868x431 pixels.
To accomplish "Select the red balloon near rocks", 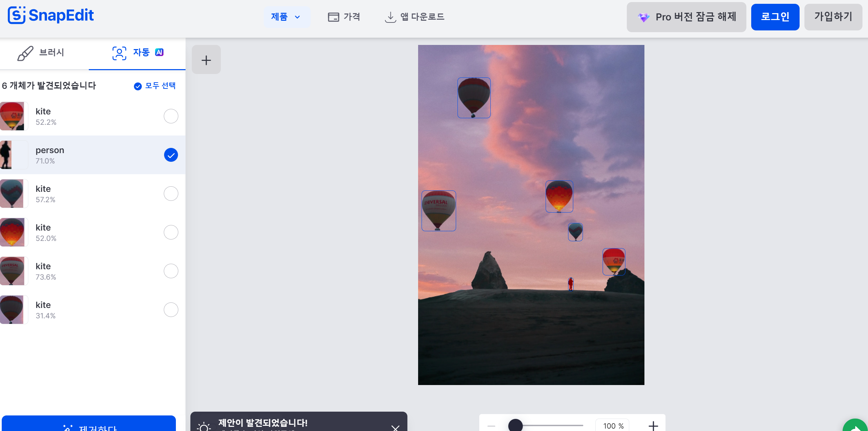I will [614, 262].
